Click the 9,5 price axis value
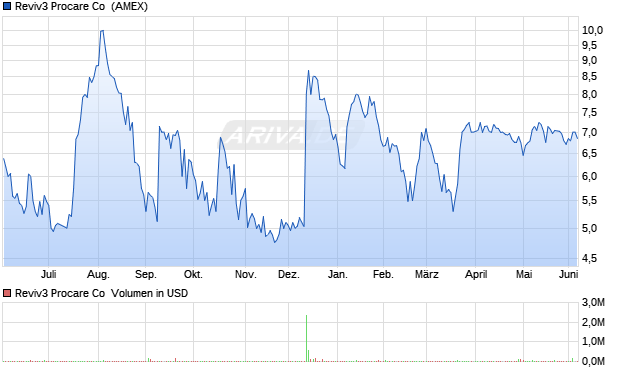 [x=589, y=45]
